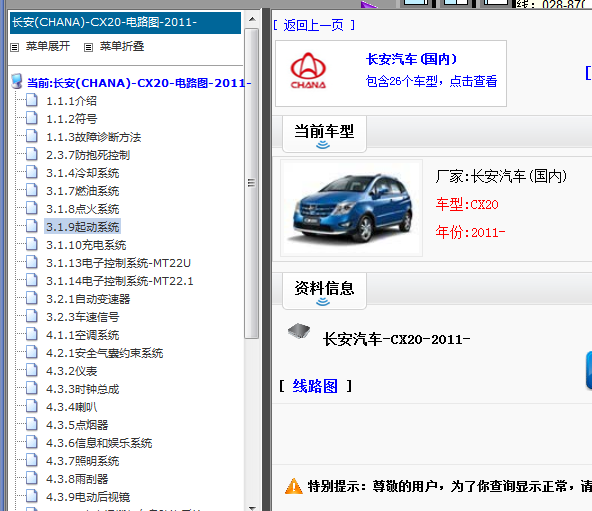Click 包含26个车型，点击查看 link
This screenshot has height=511, width=592.
pos(431,81)
